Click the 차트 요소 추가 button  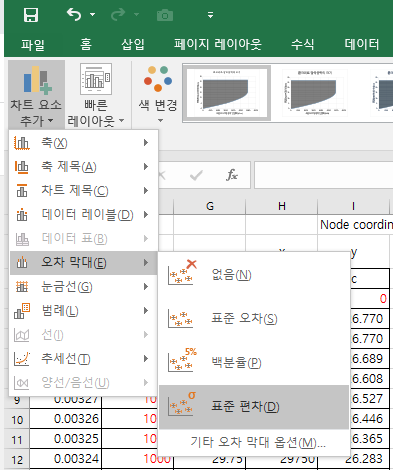click(36, 95)
